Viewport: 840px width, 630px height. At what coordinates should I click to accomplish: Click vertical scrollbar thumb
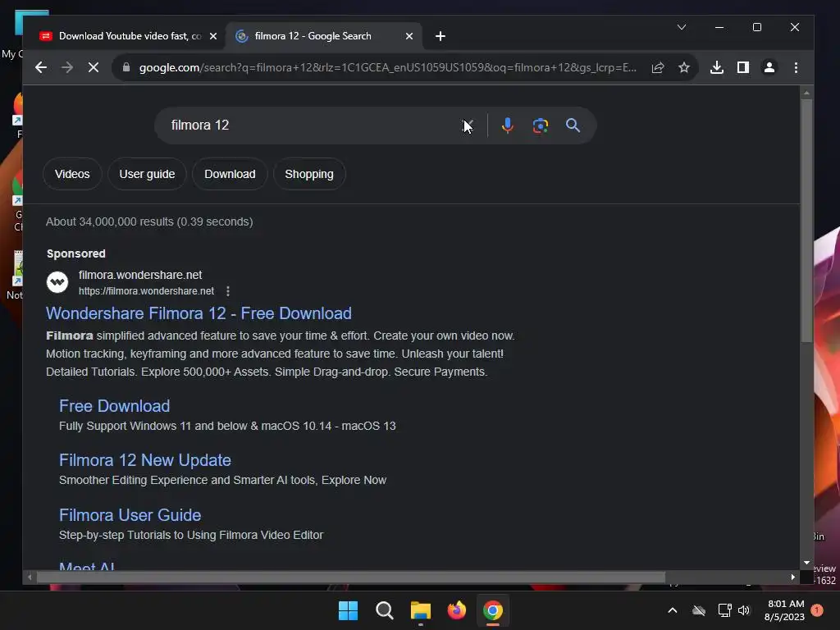point(806,220)
